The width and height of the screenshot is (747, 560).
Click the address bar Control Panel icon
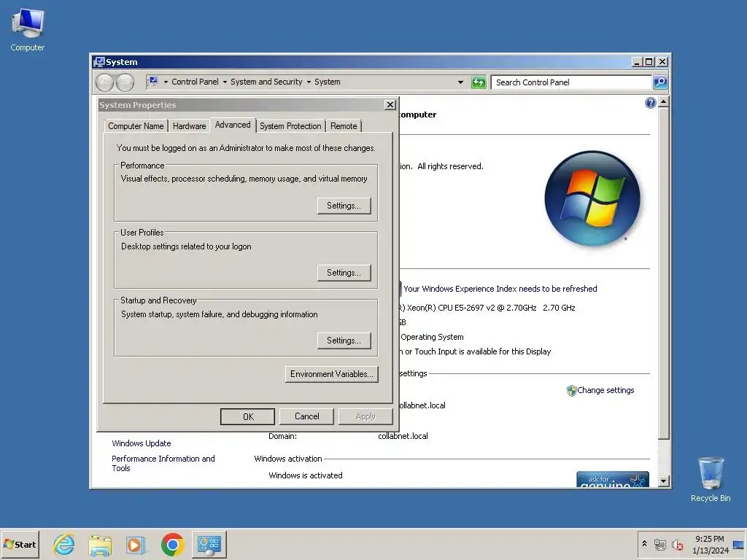coord(153,82)
